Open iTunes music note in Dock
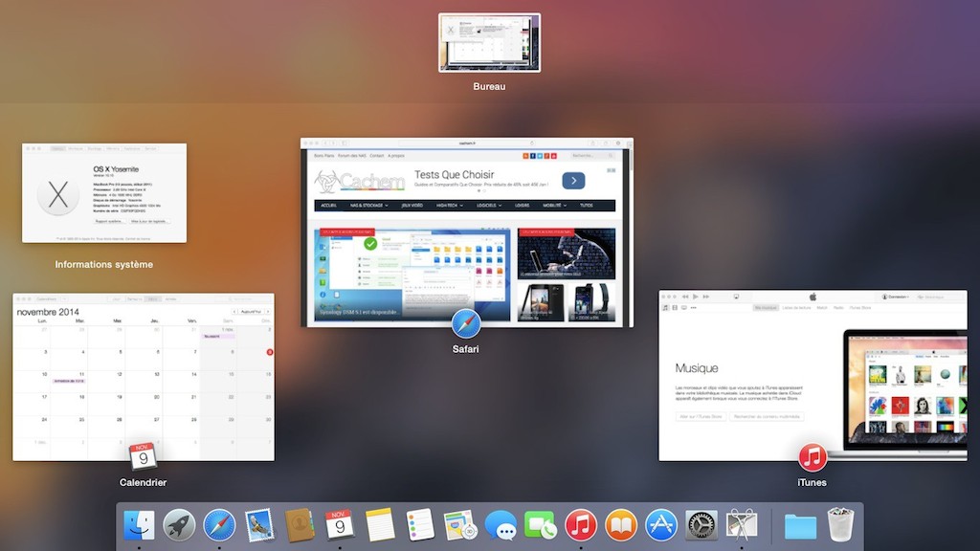 pyautogui.click(x=581, y=525)
